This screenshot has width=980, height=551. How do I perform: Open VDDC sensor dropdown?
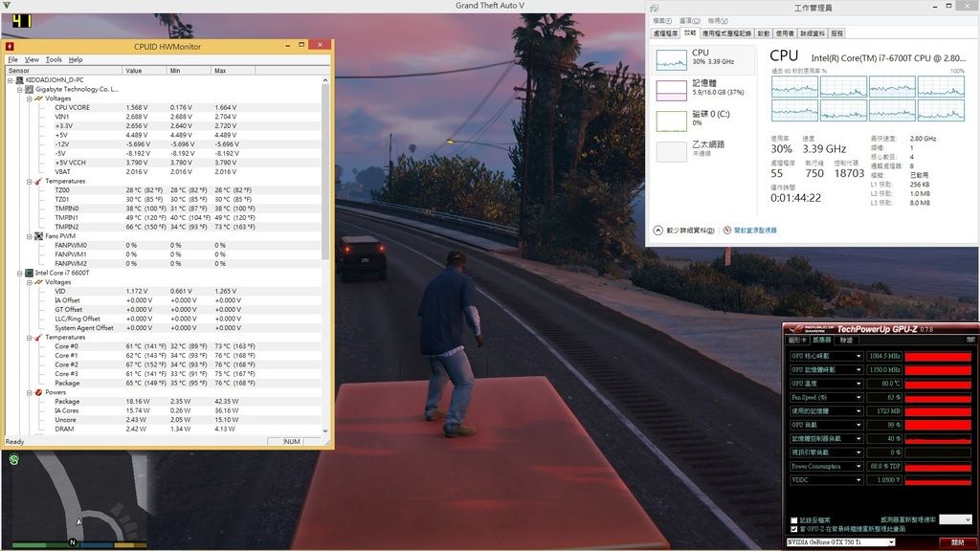(x=858, y=480)
